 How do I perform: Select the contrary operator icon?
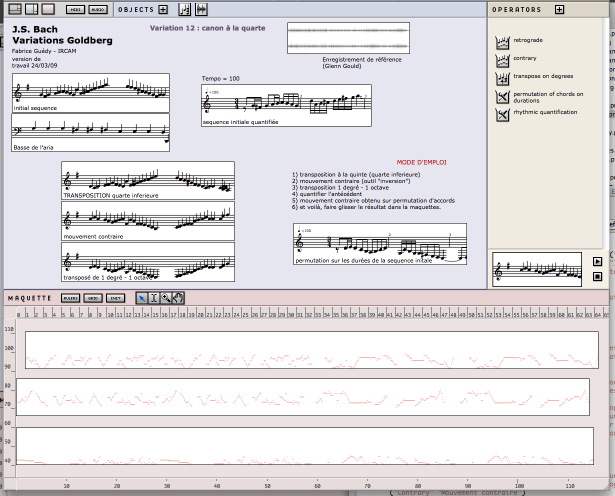[503, 59]
